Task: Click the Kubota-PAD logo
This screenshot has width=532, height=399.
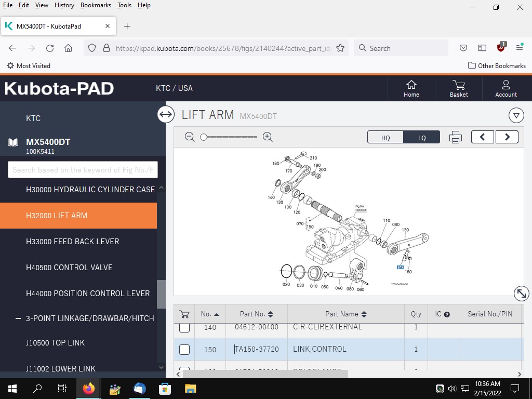Action: (59, 88)
